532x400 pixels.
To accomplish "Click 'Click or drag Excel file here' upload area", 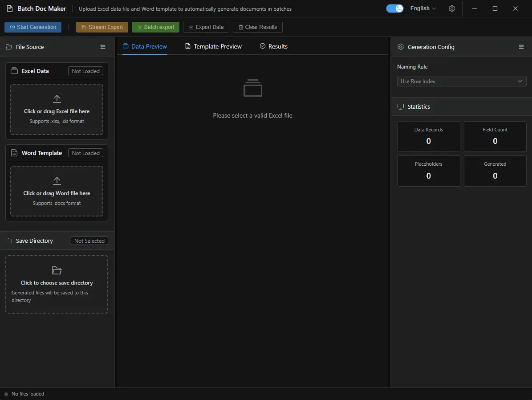I will (57, 109).
